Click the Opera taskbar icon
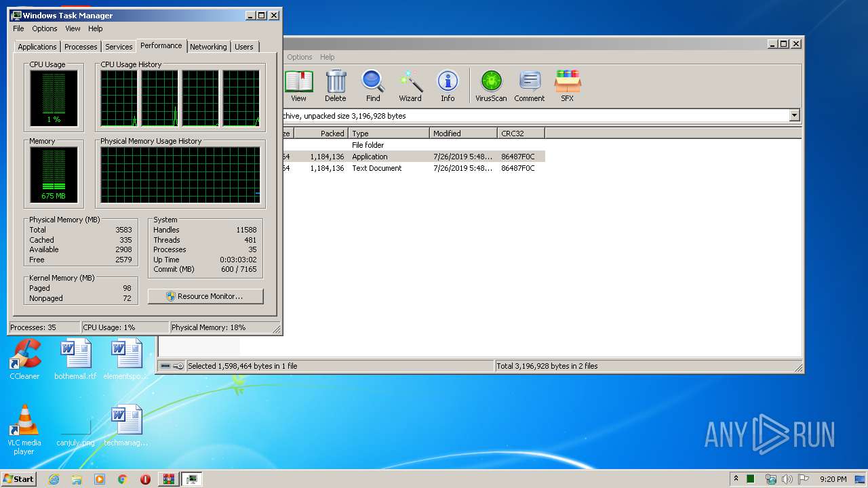The image size is (868, 488). point(145,479)
